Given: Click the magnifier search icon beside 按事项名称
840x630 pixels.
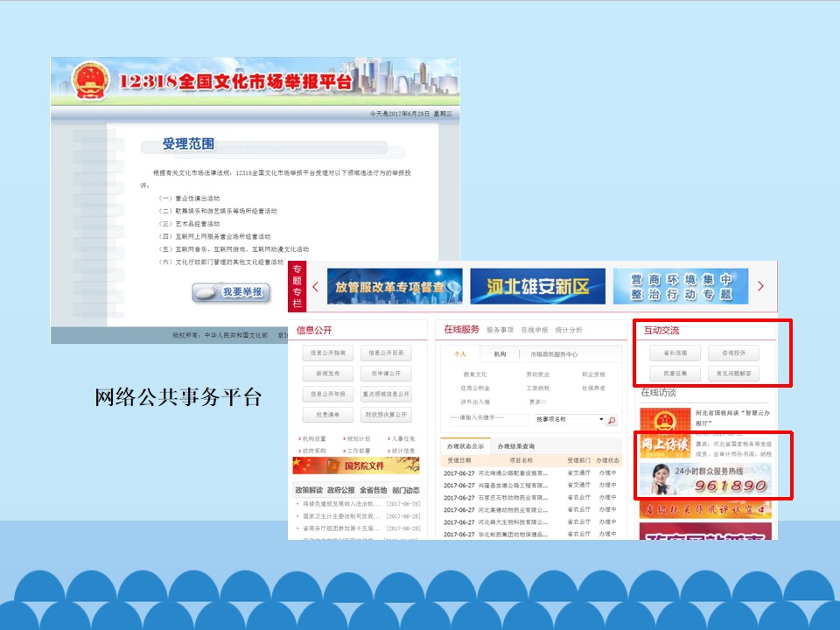Looking at the screenshot, I should coord(612,420).
